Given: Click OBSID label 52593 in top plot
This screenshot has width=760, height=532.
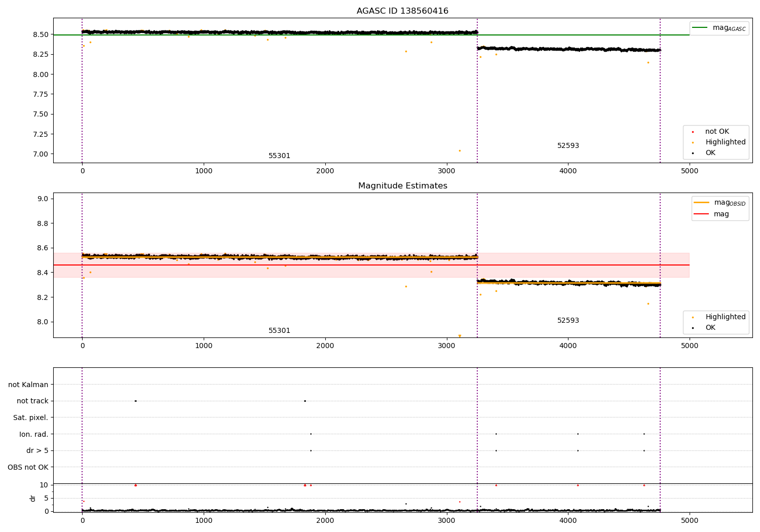Looking at the screenshot, I should tap(568, 146).
